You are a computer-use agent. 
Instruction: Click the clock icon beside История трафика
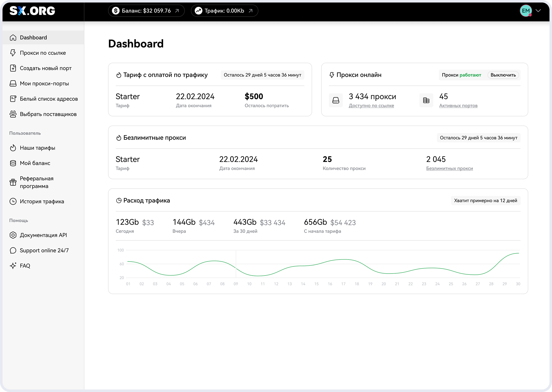[13, 201]
